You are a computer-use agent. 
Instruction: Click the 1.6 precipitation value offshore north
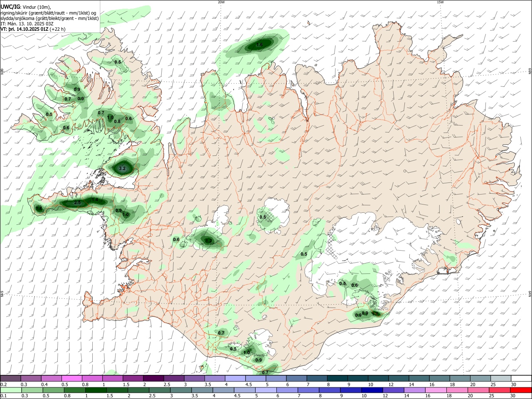pyautogui.click(x=260, y=44)
